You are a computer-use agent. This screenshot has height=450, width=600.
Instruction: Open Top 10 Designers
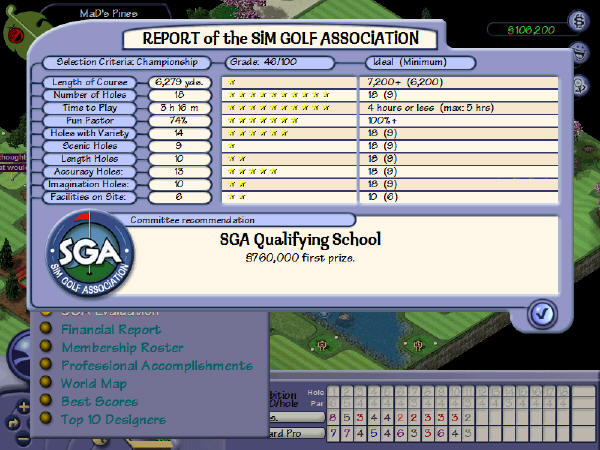(x=114, y=419)
